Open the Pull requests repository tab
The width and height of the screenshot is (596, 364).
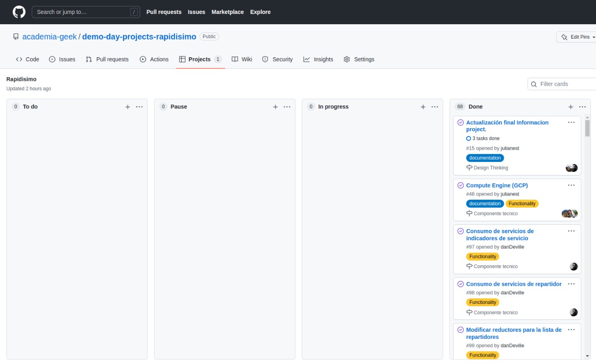(x=107, y=59)
